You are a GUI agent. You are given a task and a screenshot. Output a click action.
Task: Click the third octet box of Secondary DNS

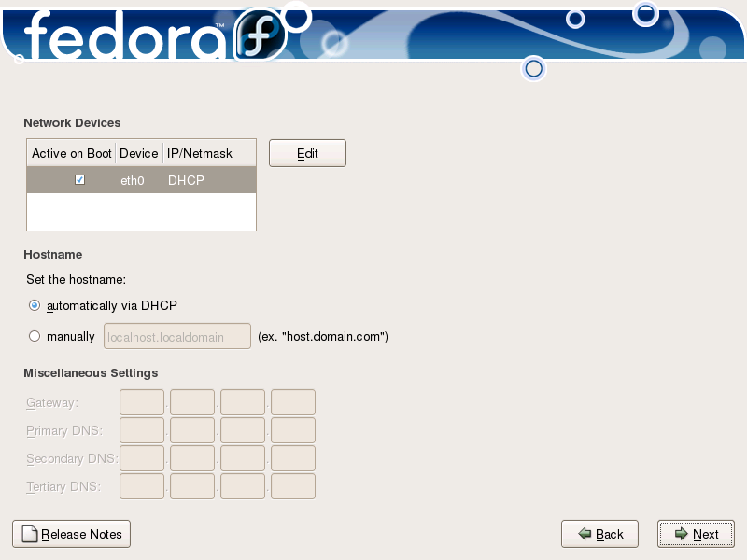(x=243, y=458)
